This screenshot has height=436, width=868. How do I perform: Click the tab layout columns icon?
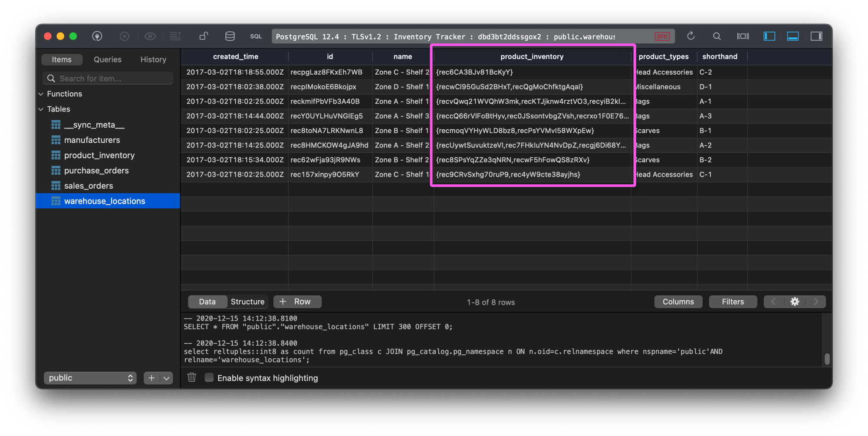743,36
